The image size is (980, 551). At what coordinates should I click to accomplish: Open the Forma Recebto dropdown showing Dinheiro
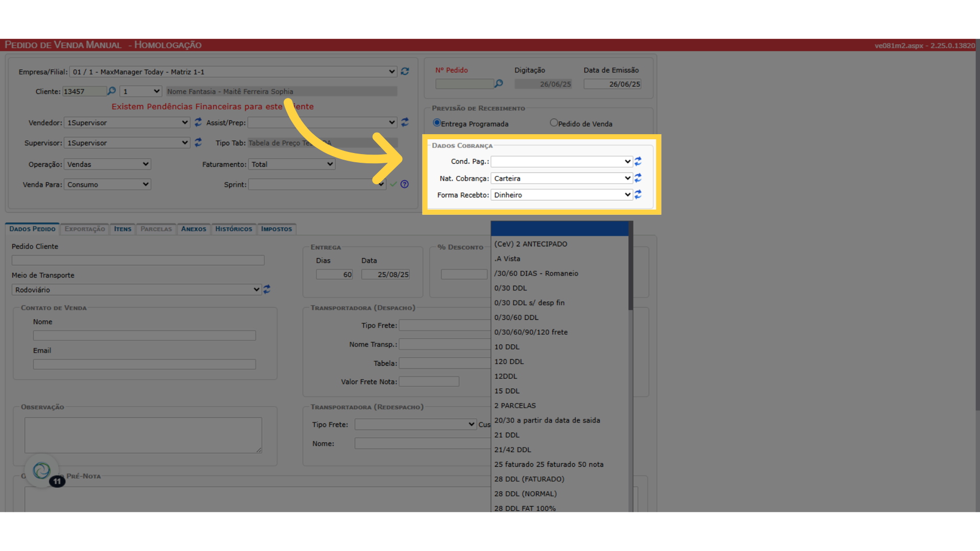coord(561,195)
